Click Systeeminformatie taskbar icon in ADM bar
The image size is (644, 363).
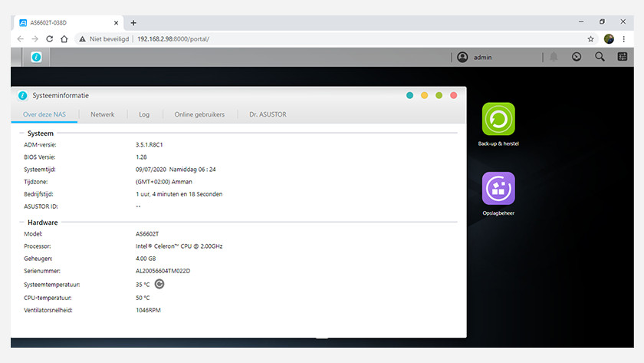pos(36,57)
